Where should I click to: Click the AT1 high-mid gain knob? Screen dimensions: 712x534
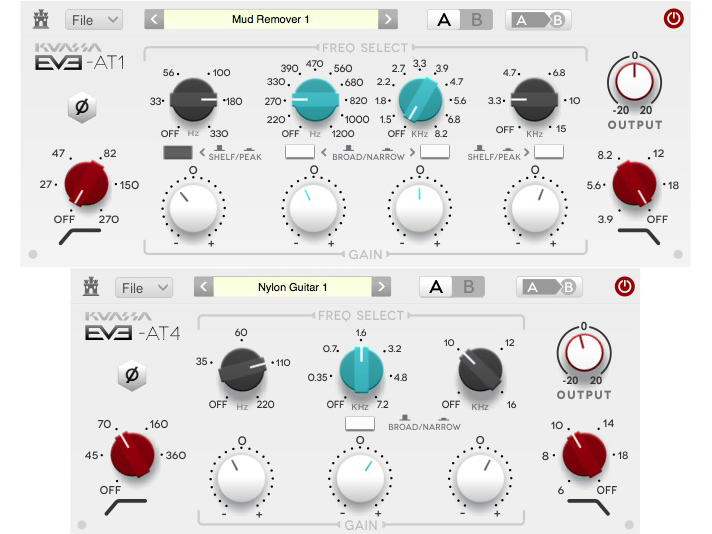(x=419, y=208)
